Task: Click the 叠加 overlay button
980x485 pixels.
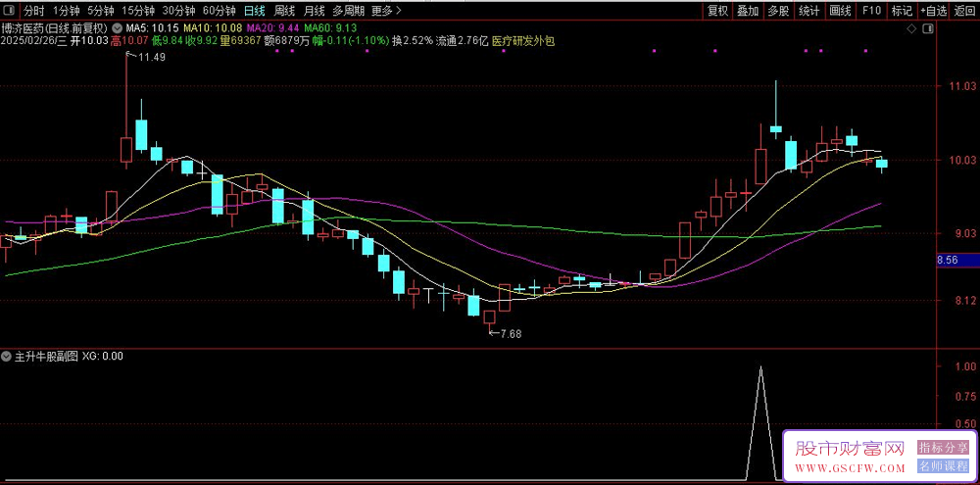Action: 748,11
